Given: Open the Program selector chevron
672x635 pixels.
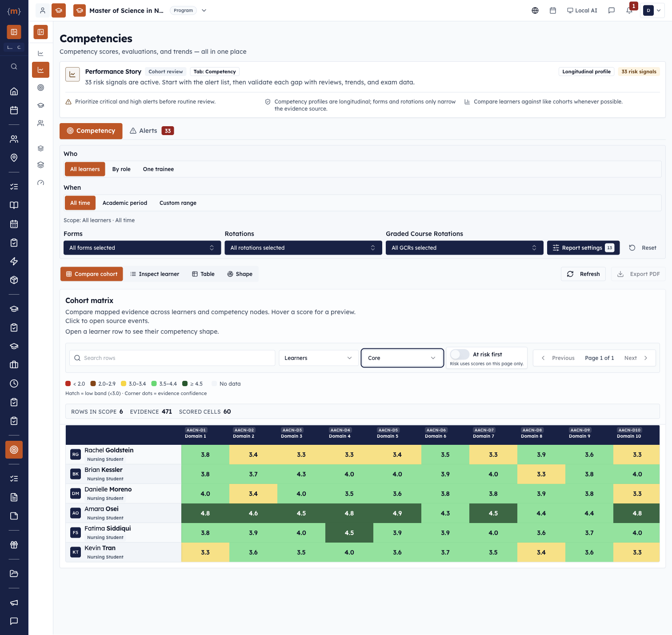Looking at the screenshot, I should [204, 11].
